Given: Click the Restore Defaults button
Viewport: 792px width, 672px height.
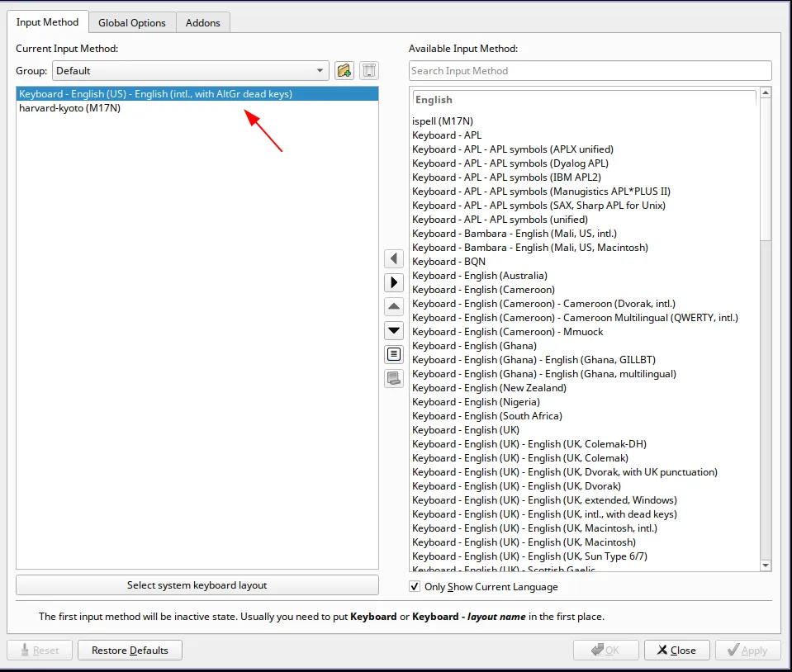Looking at the screenshot, I should point(129,650).
